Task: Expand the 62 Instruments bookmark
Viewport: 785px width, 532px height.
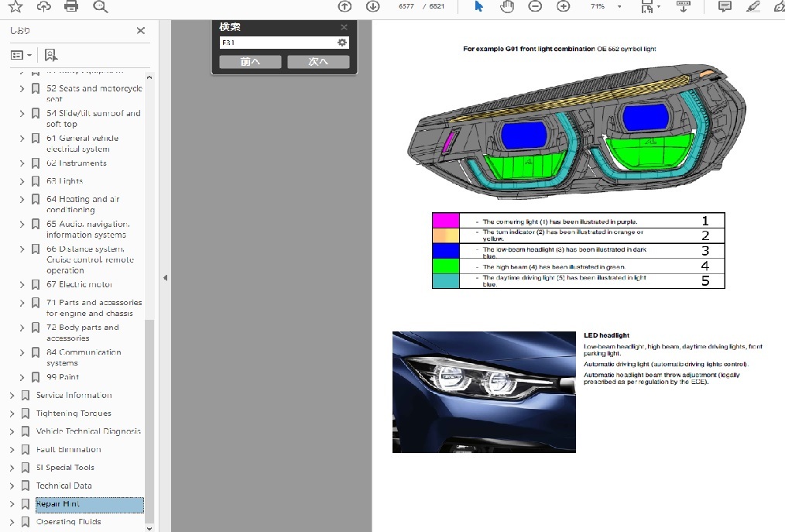Action: pyautogui.click(x=22, y=163)
